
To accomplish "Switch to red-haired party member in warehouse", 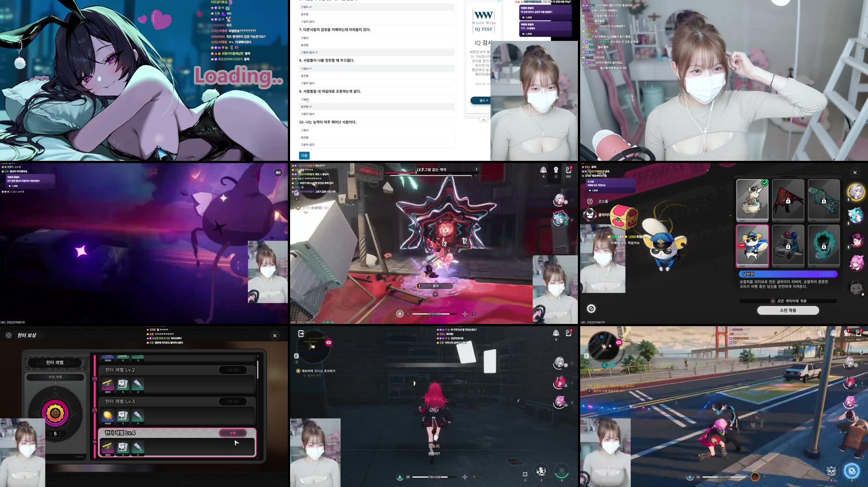I will tap(559, 382).
